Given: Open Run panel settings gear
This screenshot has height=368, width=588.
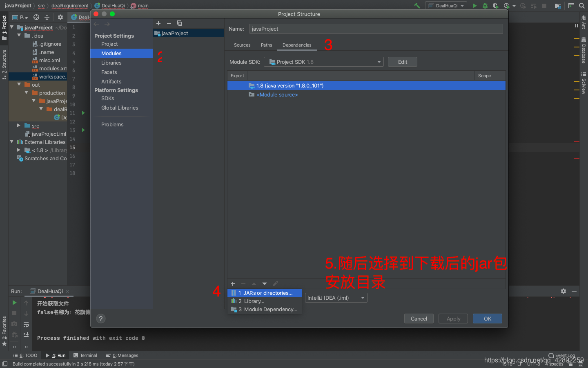Looking at the screenshot, I should coord(563,291).
